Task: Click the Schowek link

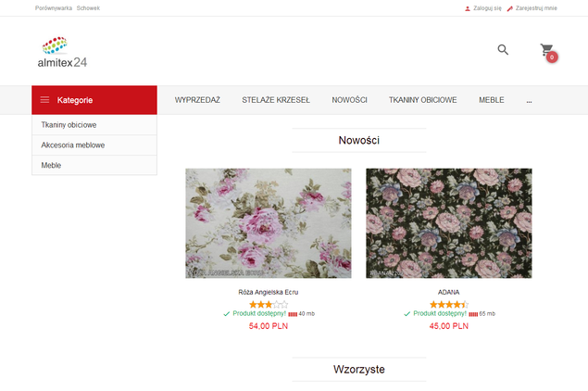Action: point(88,7)
